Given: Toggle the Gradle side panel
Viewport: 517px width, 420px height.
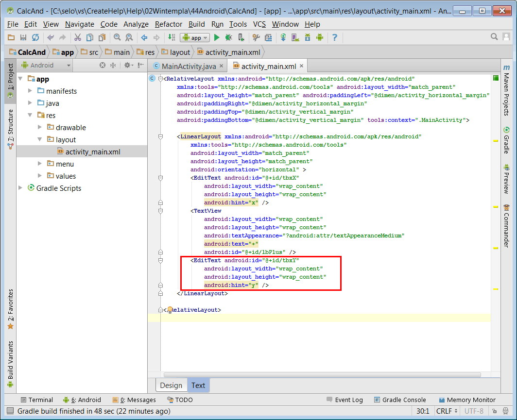Looking at the screenshot, I should pos(506,140).
